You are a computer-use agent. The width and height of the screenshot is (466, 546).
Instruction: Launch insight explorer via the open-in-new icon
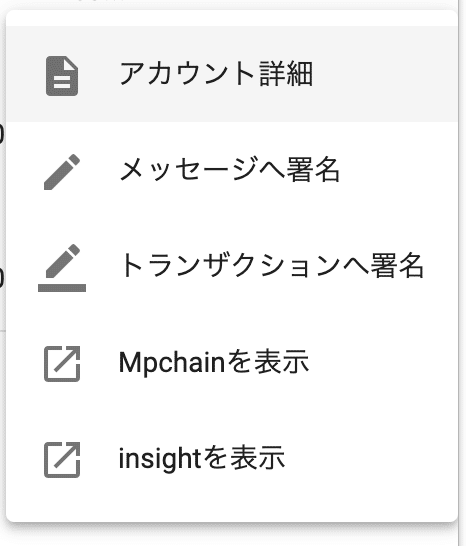point(62,460)
